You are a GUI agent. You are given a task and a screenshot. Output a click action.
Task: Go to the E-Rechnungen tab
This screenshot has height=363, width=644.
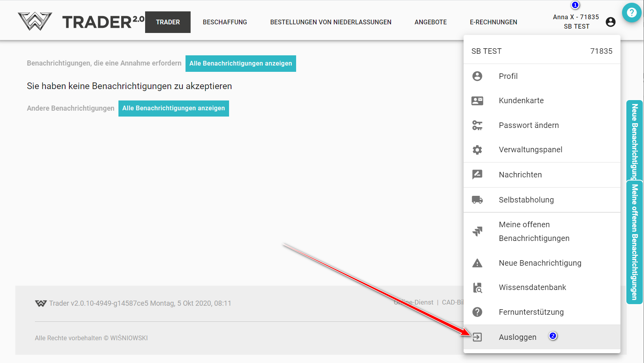pyautogui.click(x=493, y=22)
